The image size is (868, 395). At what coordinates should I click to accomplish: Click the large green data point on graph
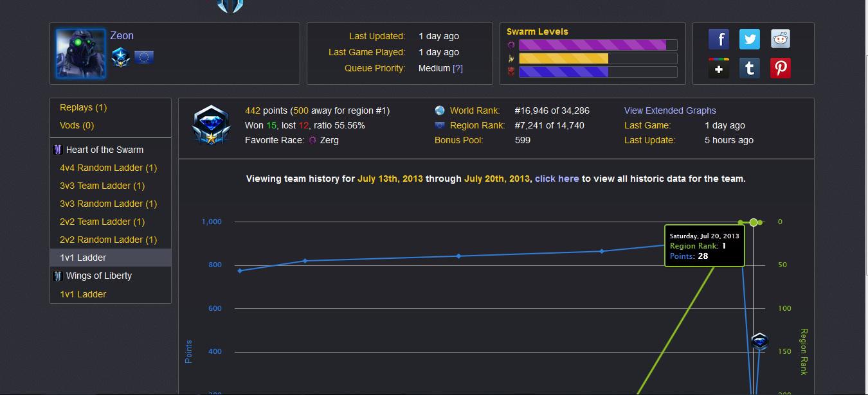[x=754, y=222]
